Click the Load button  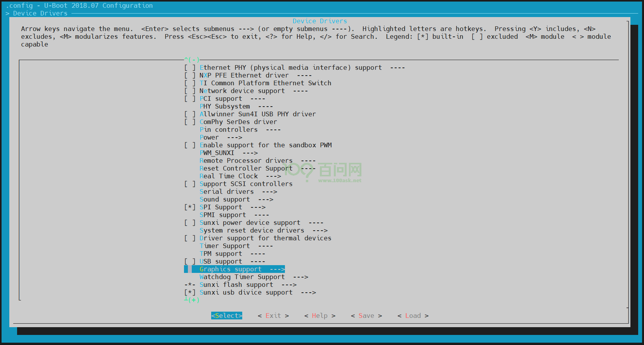(413, 316)
